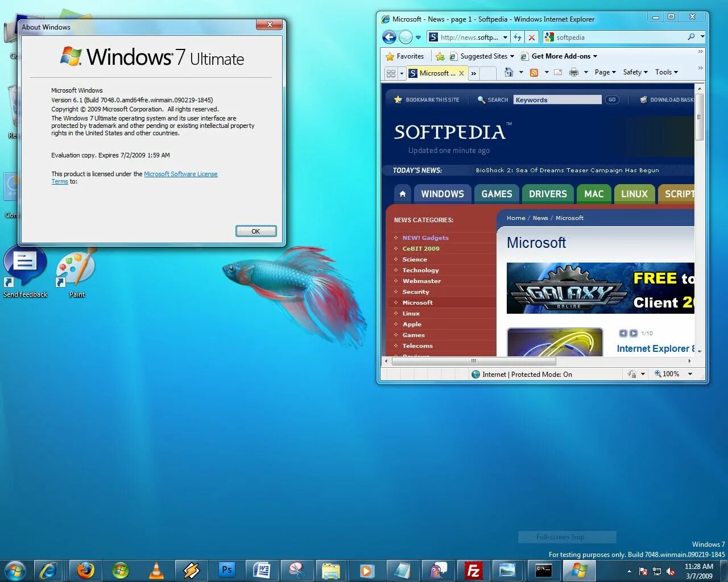This screenshot has height=582, width=728.
Task: Open Paint shortcut on the desktop
Action: coord(76,273)
